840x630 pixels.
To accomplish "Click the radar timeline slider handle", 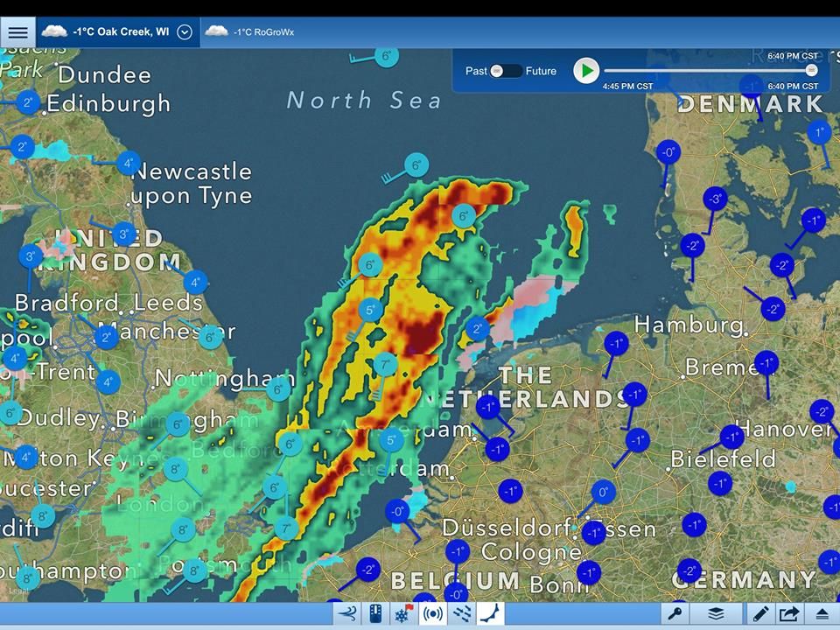I will coord(812,70).
